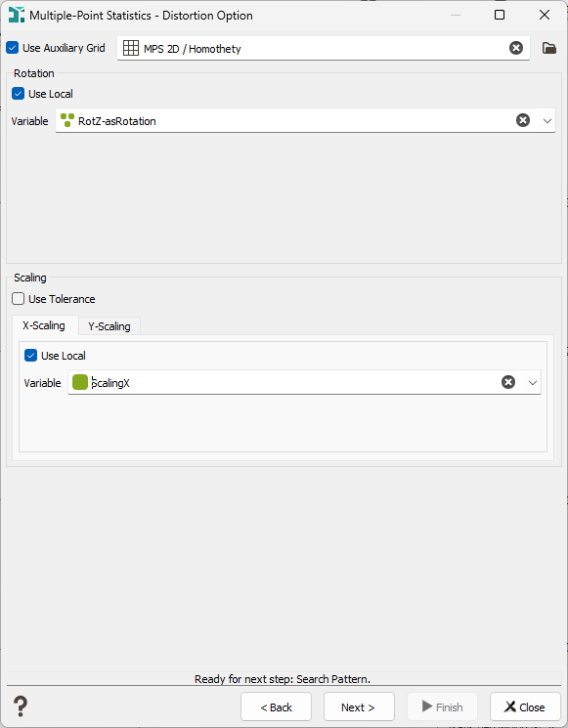The height and width of the screenshot is (728, 568).
Task: Uncheck Use Local under Rotation
Action: (19, 94)
